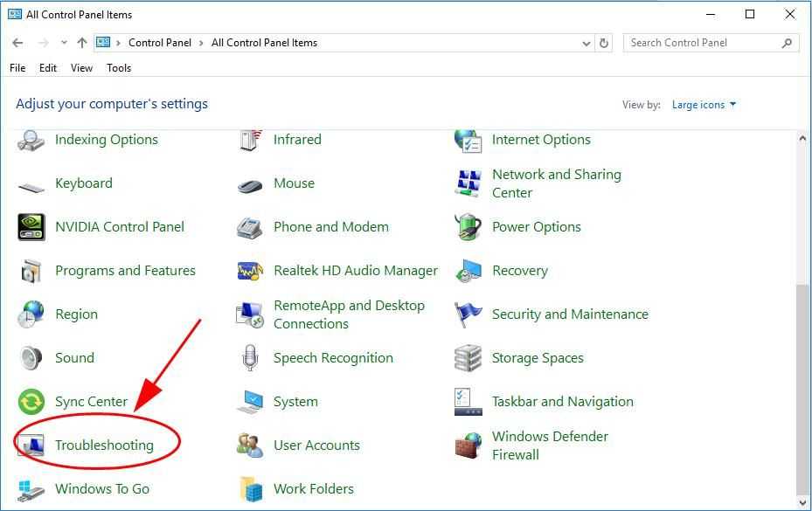Open the Troubleshooting link text
Viewport: 812px width, 511px height.
pos(104,445)
